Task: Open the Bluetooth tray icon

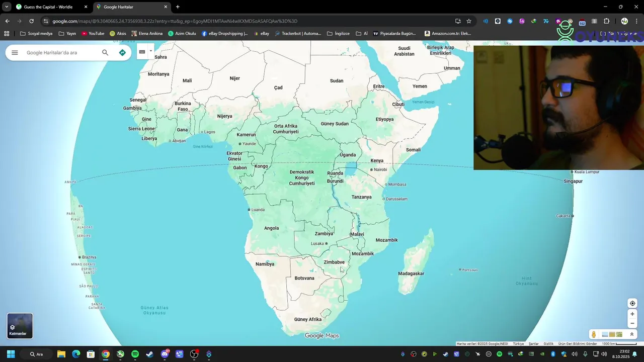Action: point(553,354)
